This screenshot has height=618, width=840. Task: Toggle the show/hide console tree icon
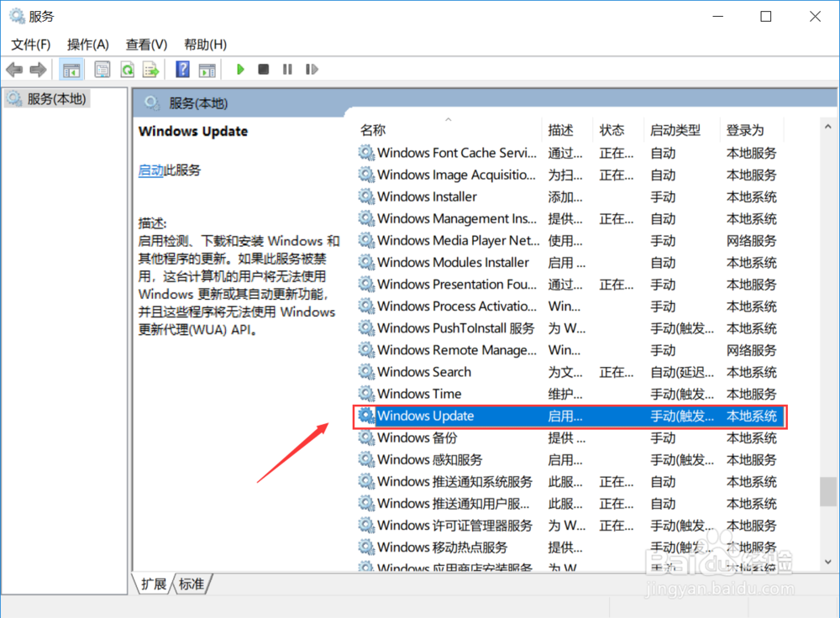[x=71, y=70]
